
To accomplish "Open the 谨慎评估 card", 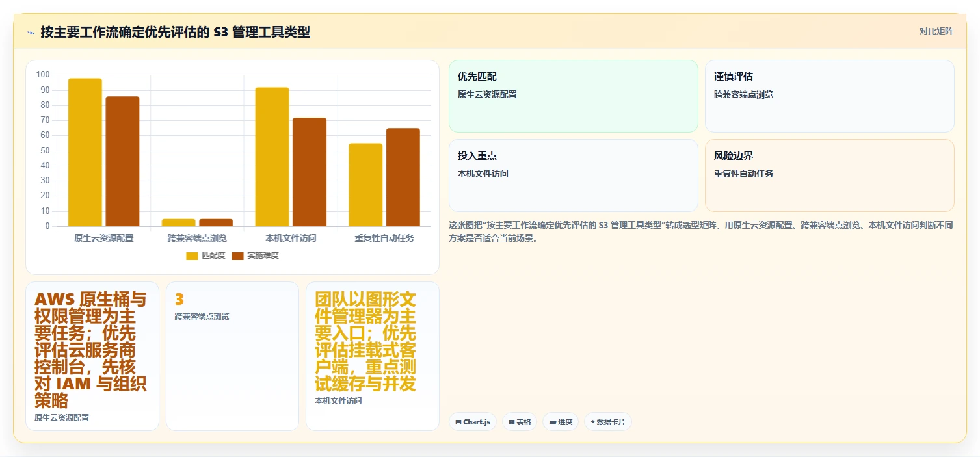I will pyautogui.click(x=829, y=96).
